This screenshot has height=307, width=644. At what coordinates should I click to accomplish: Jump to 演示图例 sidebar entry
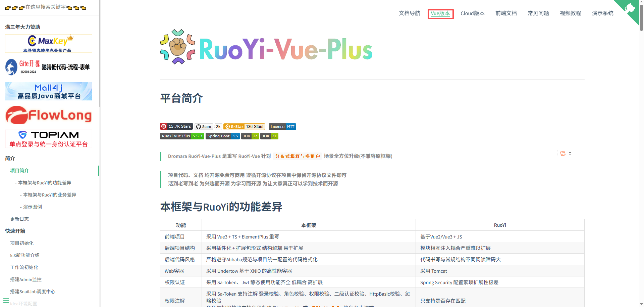click(33, 207)
